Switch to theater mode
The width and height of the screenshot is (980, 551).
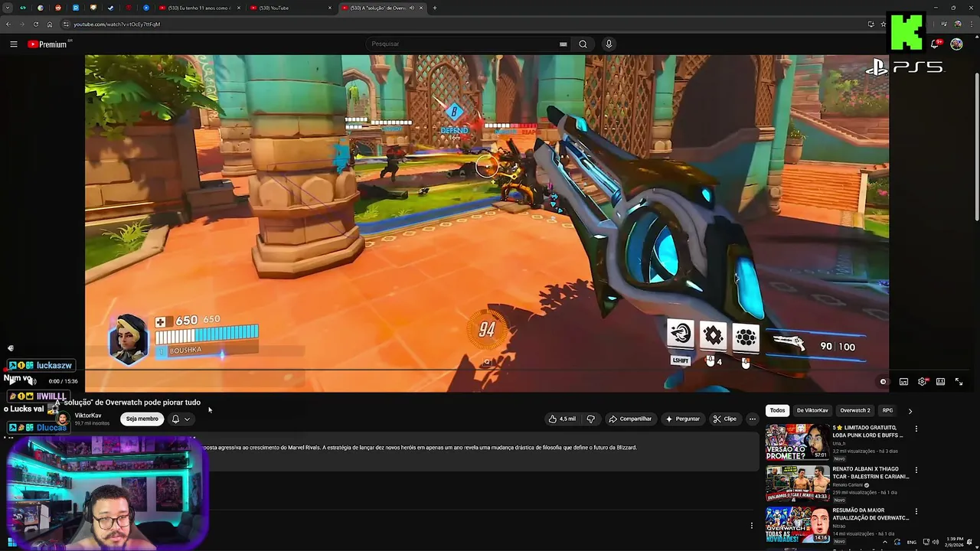coord(940,381)
